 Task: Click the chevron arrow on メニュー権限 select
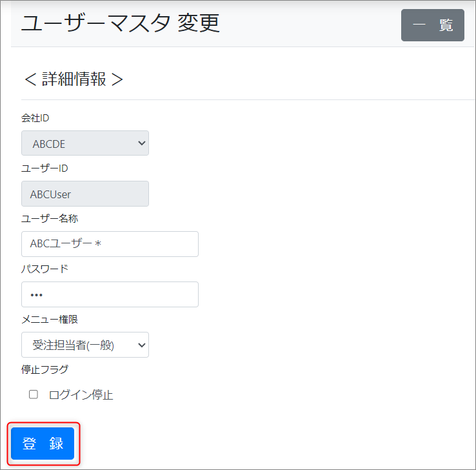(142, 345)
